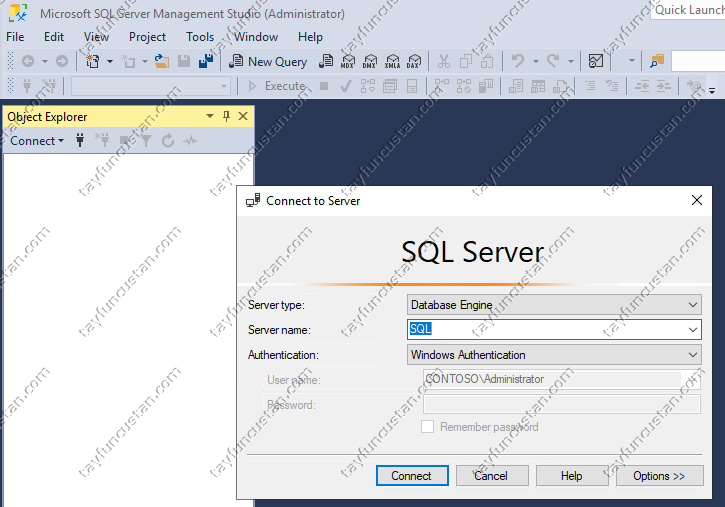Open Object Explorer window position dropdown arrow
Screen dimensions: 725x507
(209, 116)
